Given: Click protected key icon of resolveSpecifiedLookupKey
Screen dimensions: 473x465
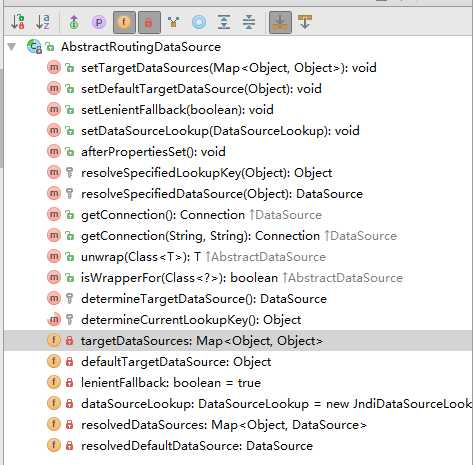Looking at the screenshot, I should [x=69, y=173].
